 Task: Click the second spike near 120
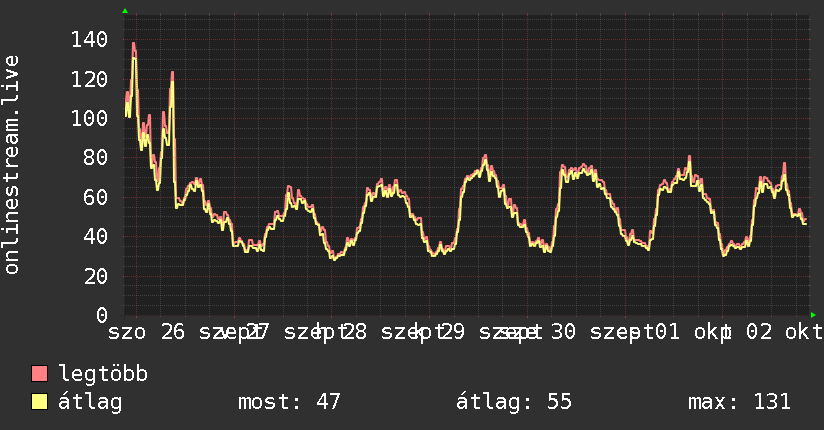[172, 75]
